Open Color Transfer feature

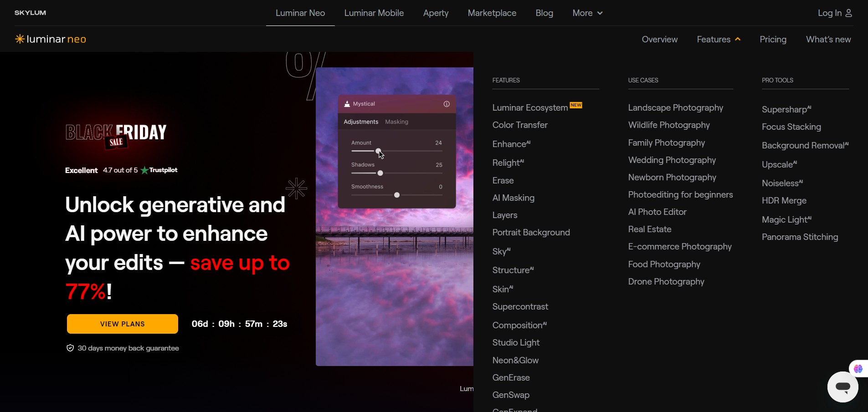coord(520,125)
